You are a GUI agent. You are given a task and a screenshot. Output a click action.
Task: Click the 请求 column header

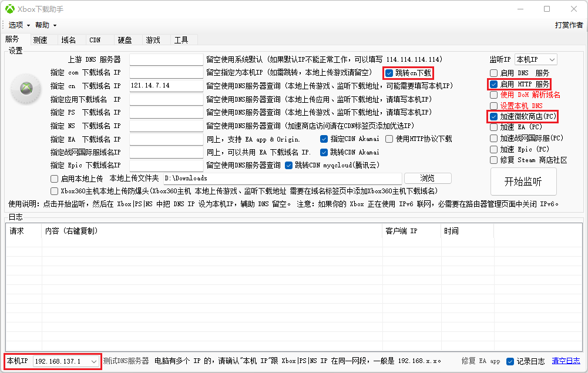[x=23, y=231]
